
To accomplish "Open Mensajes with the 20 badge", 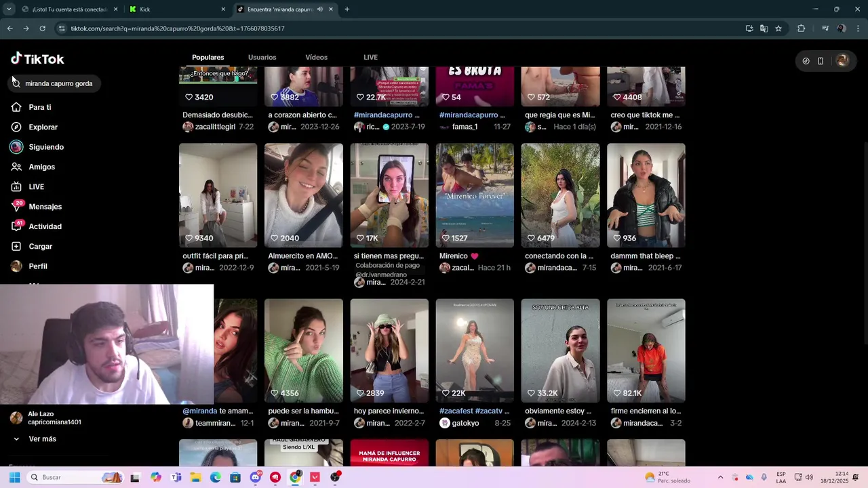I will (37, 206).
